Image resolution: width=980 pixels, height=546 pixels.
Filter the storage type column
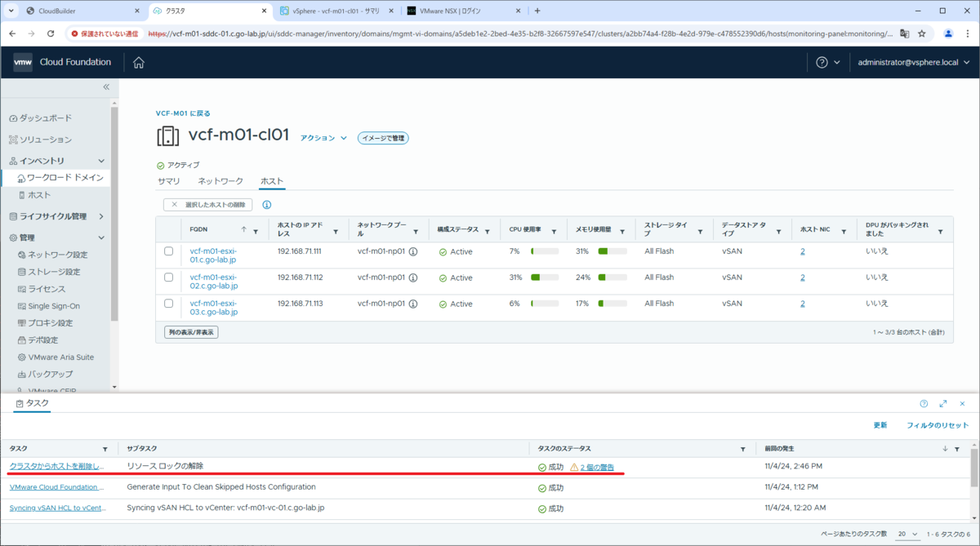click(700, 232)
